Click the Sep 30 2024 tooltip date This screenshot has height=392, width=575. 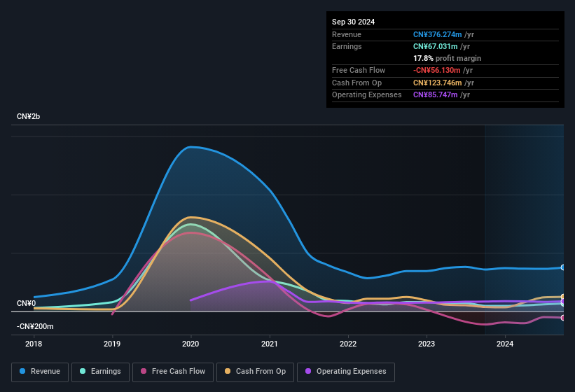353,22
